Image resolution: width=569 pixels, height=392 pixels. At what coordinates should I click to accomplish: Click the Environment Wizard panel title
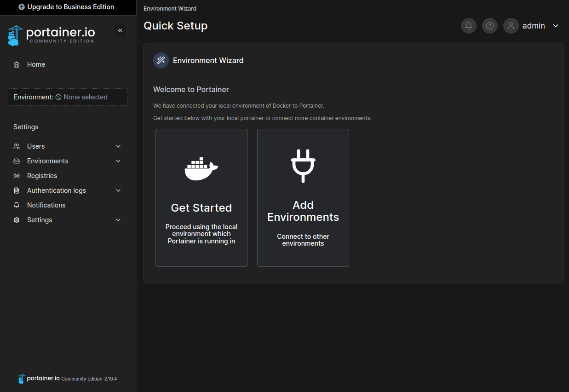click(x=208, y=60)
